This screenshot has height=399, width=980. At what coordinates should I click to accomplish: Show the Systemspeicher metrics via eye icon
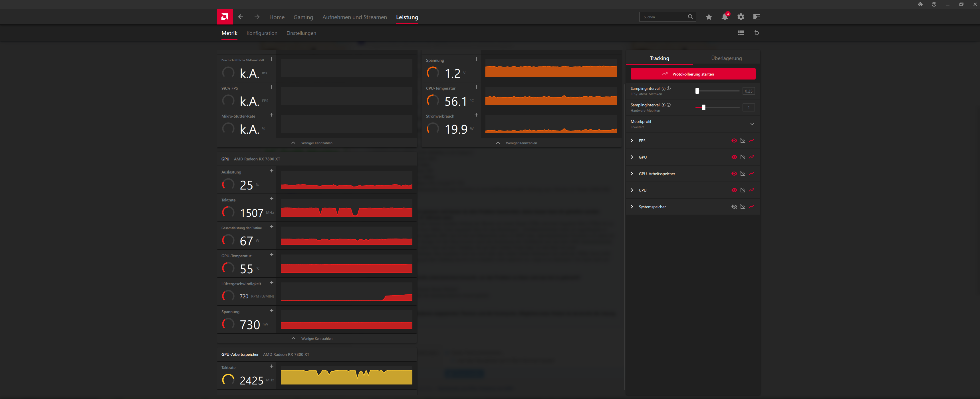[x=734, y=207]
